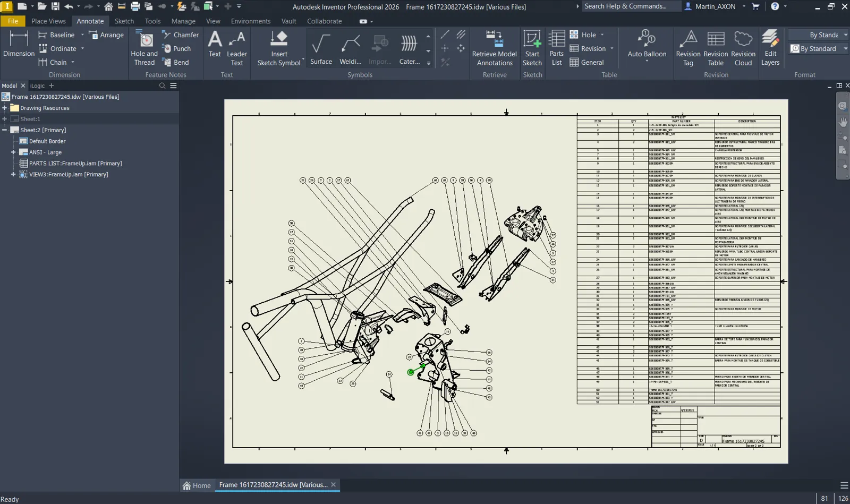Expand the ANSI - Large node
This screenshot has height=504, width=850.
[13, 152]
